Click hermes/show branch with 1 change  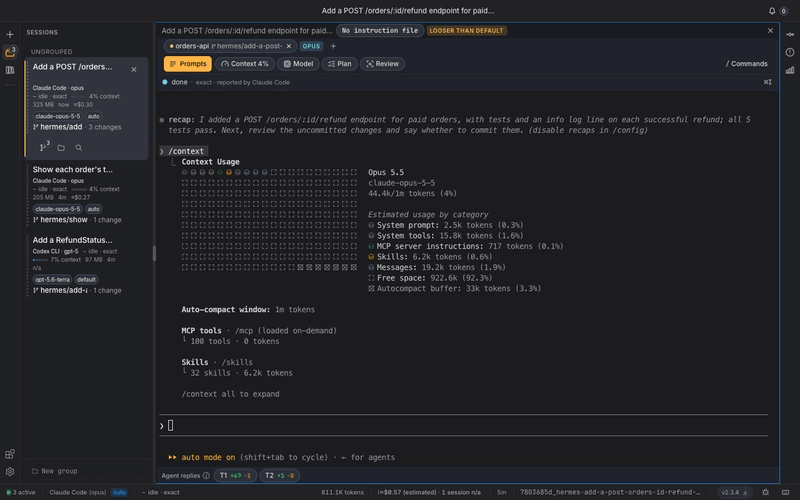77,220
